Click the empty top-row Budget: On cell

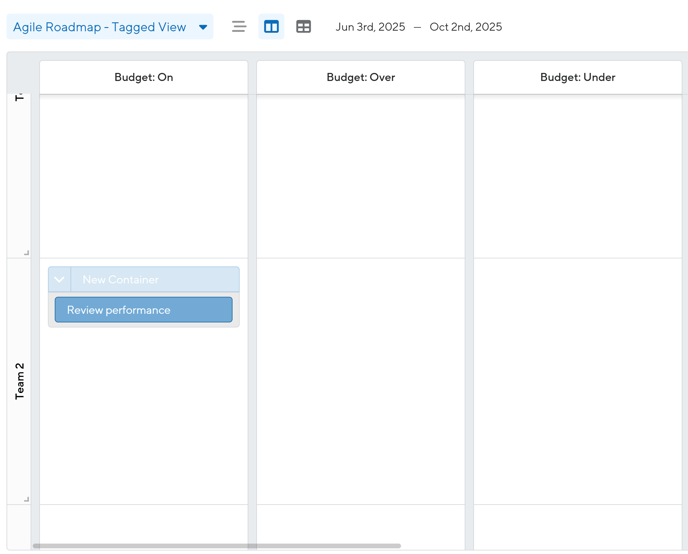coord(143,175)
